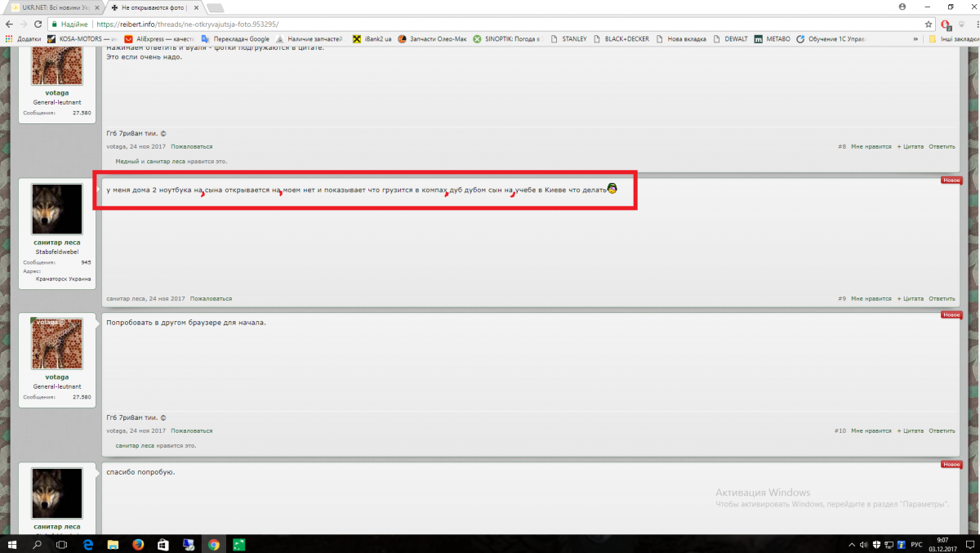Open the AliExpress bookmark
980x553 pixels.
[159, 38]
